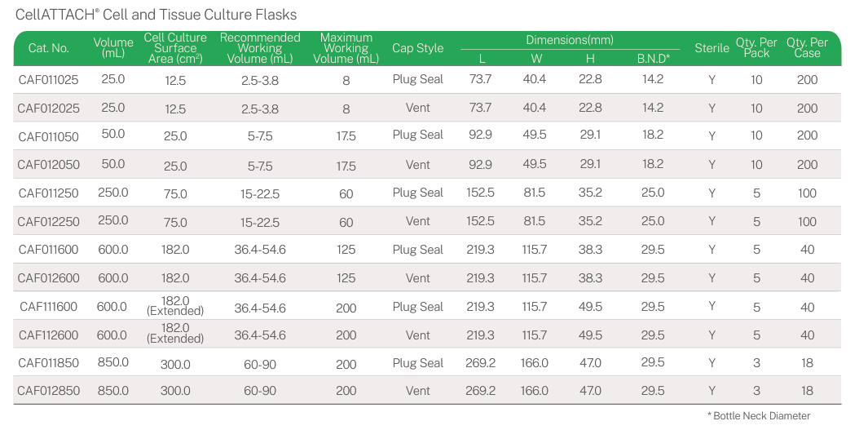Click the B.N.D* column header
Image resolution: width=868 pixels, height=430 pixels.
[653, 59]
